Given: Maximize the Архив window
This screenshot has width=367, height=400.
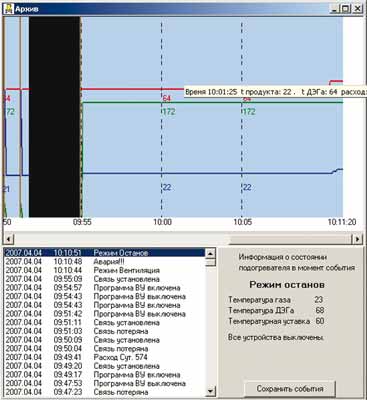Looking at the screenshot, I should click(x=346, y=8).
